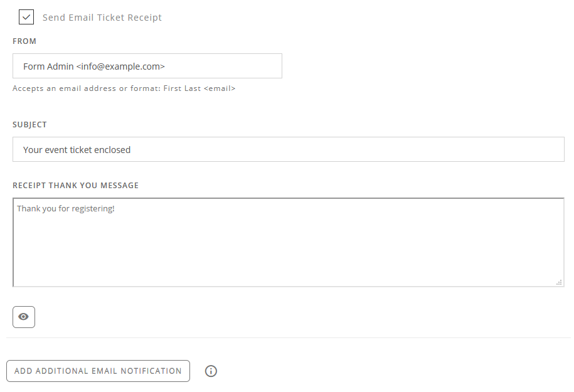Click ADD ADDITIONAL EMAIL NOTIFICATION
This screenshot has height=392, width=574.
(98, 371)
